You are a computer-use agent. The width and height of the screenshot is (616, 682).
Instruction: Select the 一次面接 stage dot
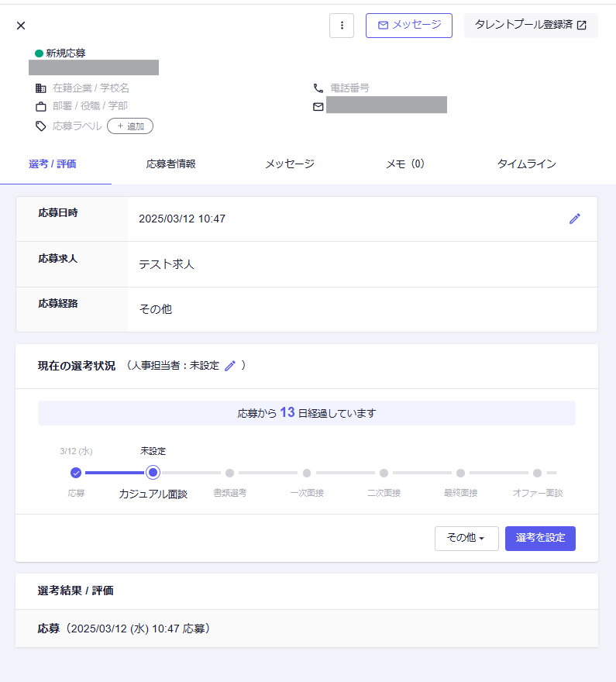[x=307, y=473]
